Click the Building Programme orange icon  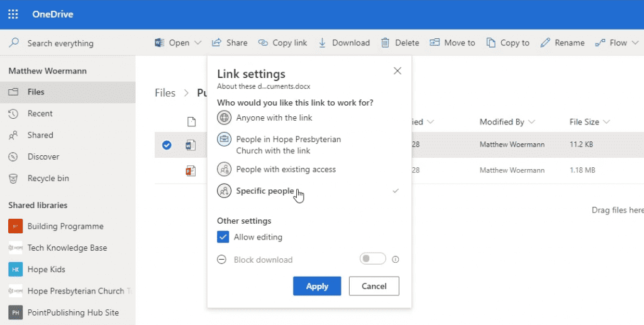[16, 226]
